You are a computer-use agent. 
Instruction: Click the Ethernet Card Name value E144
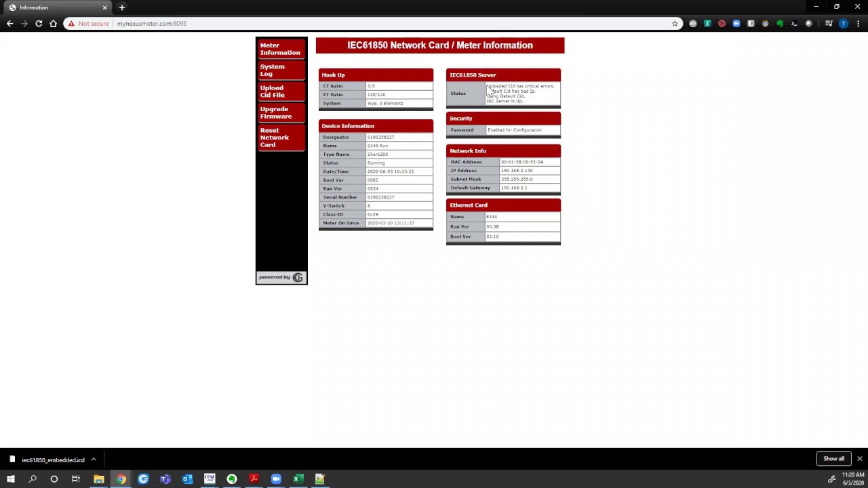492,217
